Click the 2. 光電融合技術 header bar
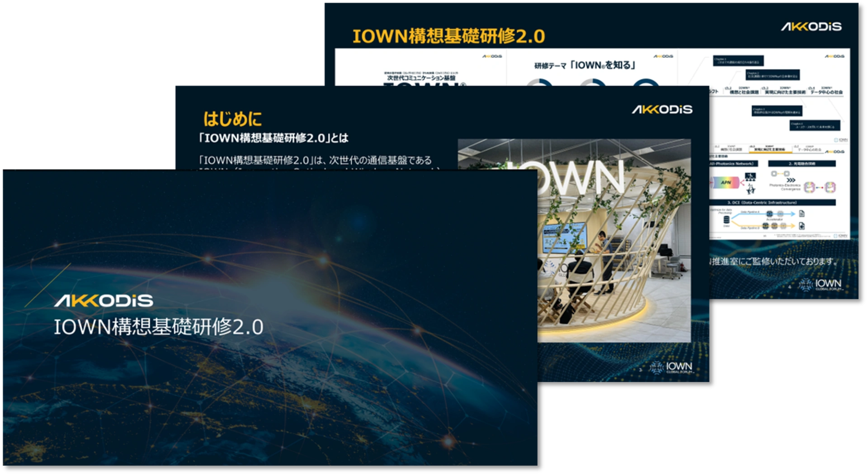868x475 pixels. coord(802,164)
